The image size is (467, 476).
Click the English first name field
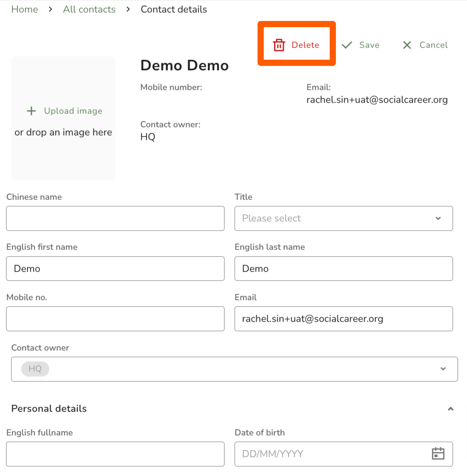click(x=115, y=269)
